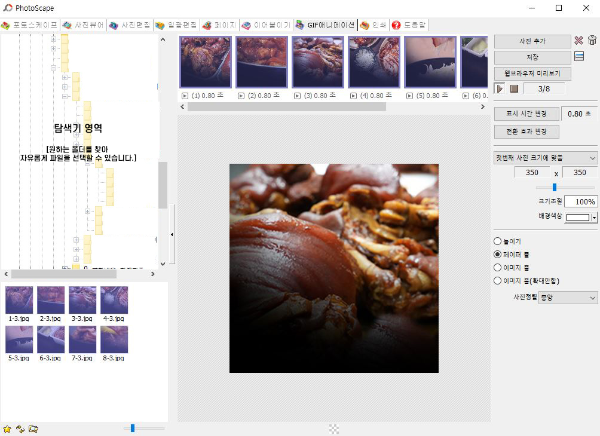Viewport: 600px width, 436px height.
Task: Click the small play icon under frame (1)
Action: (185, 96)
